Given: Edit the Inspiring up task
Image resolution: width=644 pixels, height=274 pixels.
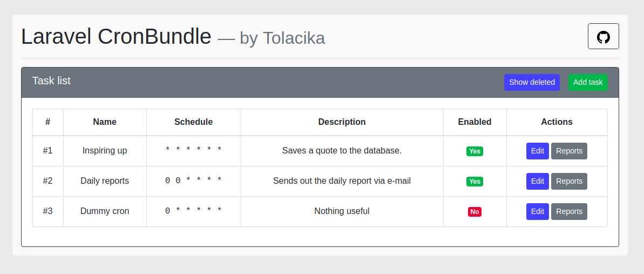Looking at the screenshot, I should [x=537, y=151].
